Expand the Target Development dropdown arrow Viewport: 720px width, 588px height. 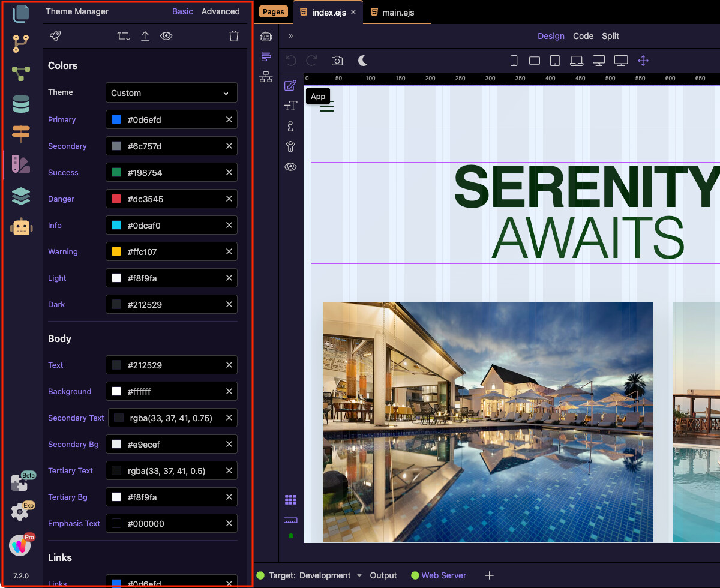tap(359, 575)
